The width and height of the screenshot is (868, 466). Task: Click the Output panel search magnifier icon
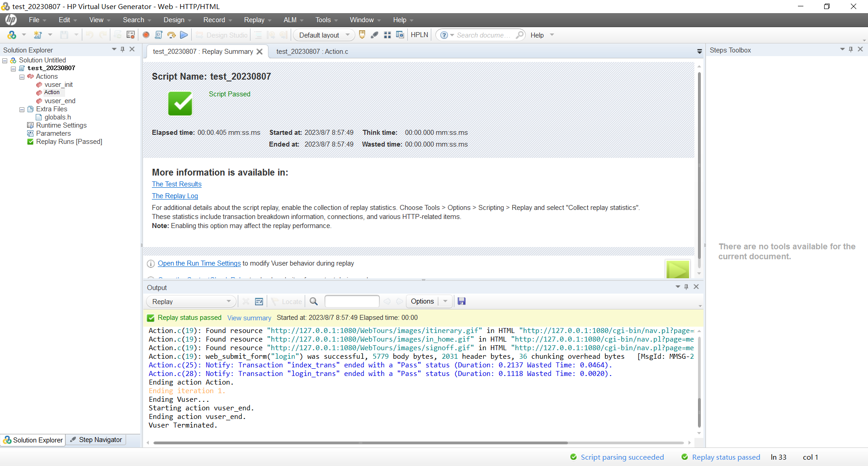pyautogui.click(x=314, y=301)
